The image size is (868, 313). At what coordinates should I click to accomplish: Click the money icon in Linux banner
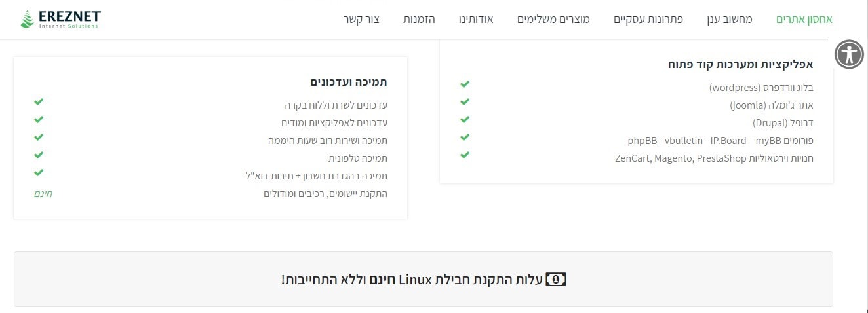[555, 280]
